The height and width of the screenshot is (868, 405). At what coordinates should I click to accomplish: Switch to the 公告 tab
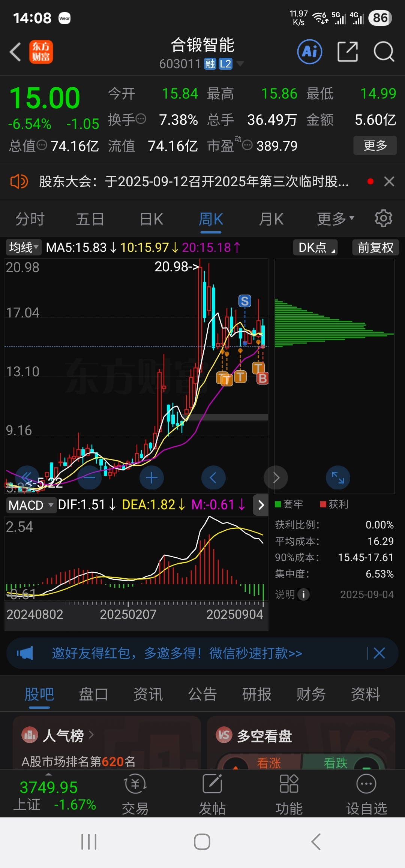202,694
